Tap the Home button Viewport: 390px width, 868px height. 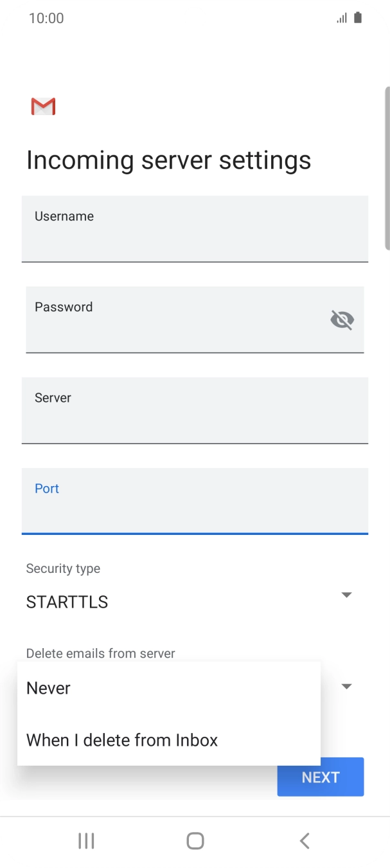(195, 840)
